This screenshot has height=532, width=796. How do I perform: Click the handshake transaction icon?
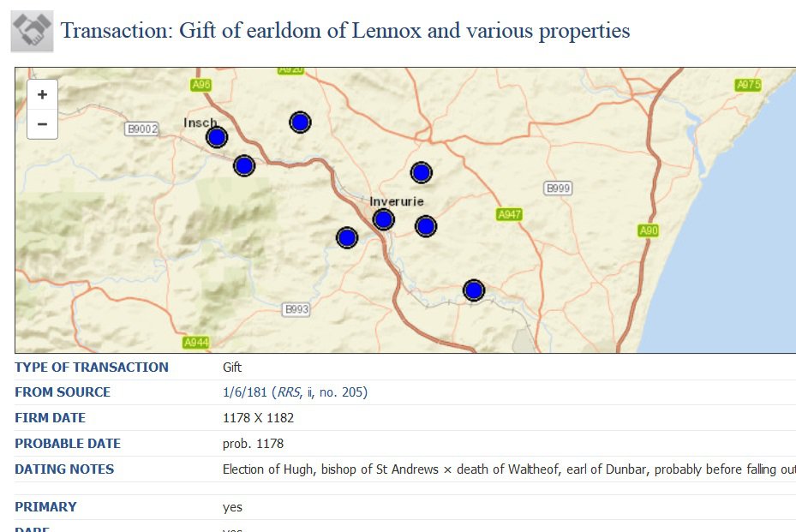click(x=32, y=31)
